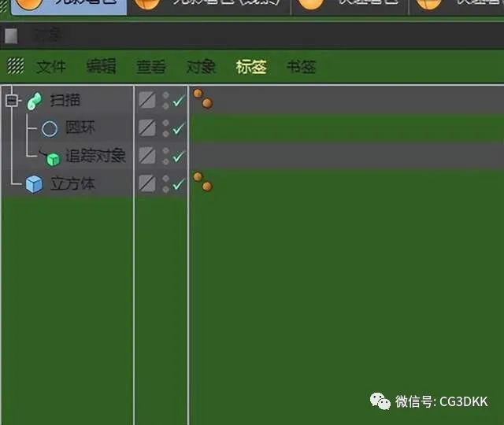Disable the 立方体 object via its checkmark
Screen dimensions: 504x425
pyautogui.click(x=179, y=184)
